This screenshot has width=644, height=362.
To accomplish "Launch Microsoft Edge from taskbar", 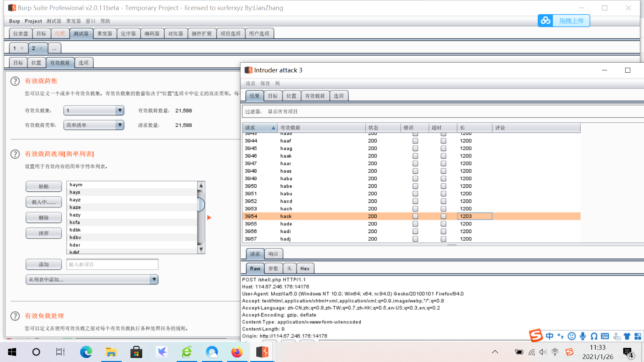I will click(86, 352).
